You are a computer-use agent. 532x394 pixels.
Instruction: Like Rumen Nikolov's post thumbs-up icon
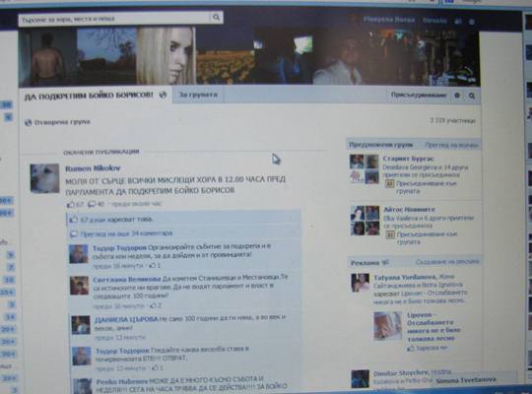(71, 204)
